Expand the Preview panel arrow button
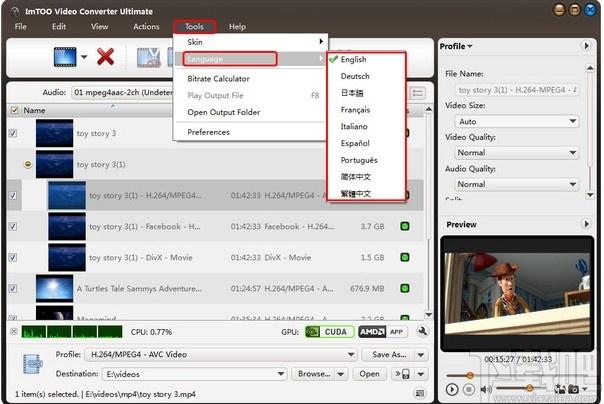The height and width of the screenshot is (404, 604). click(x=586, y=224)
